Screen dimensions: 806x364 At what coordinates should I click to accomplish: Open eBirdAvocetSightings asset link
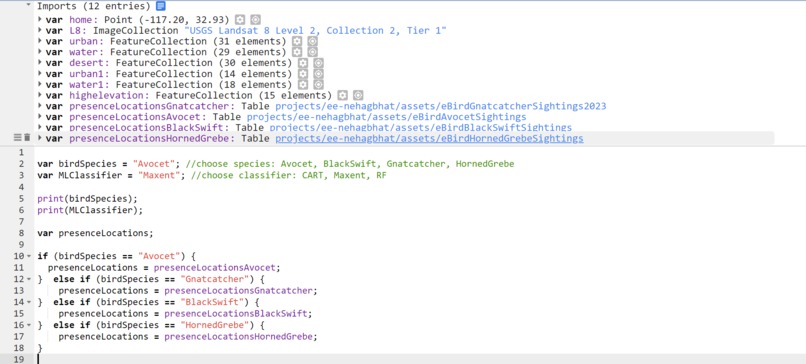(x=386, y=117)
